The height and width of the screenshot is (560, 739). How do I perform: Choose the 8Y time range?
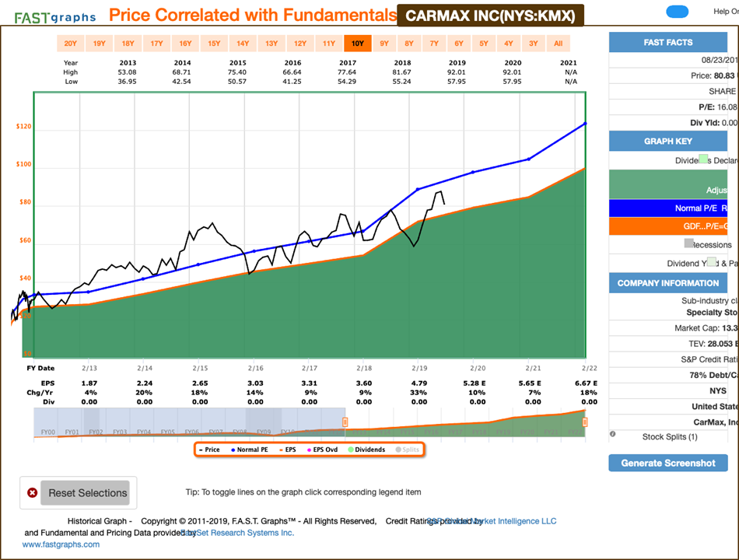pos(409,44)
